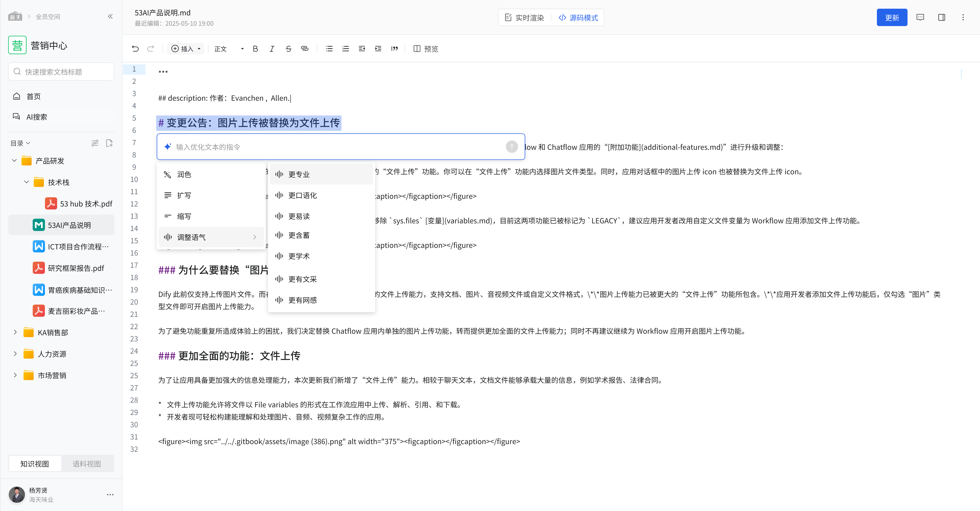Choose 更口语化 tone option
The height and width of the screenshot is (511, 980).
point(303,195)
